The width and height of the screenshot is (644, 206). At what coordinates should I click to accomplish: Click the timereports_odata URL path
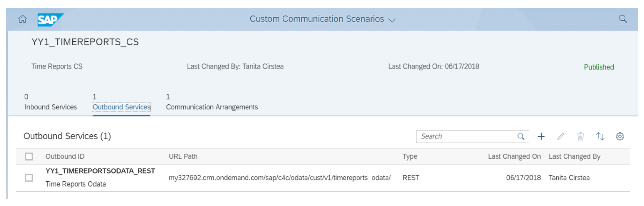(x=279, y=178)
